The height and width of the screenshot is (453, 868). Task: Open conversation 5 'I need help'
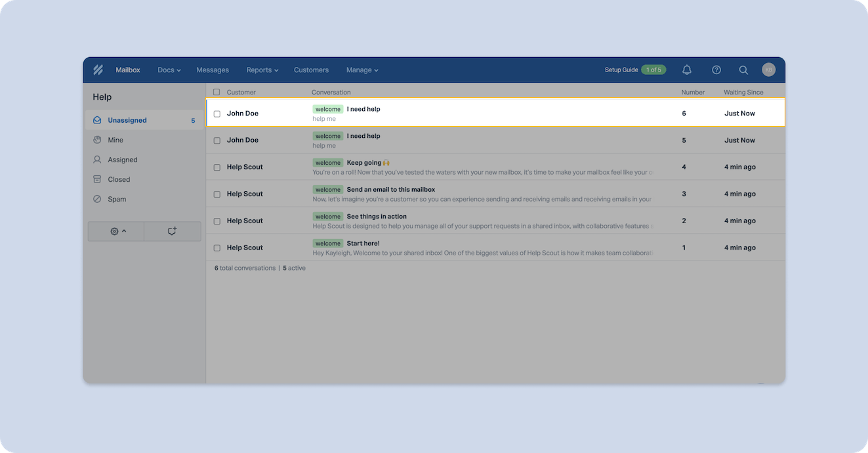(x=495, y=140)
